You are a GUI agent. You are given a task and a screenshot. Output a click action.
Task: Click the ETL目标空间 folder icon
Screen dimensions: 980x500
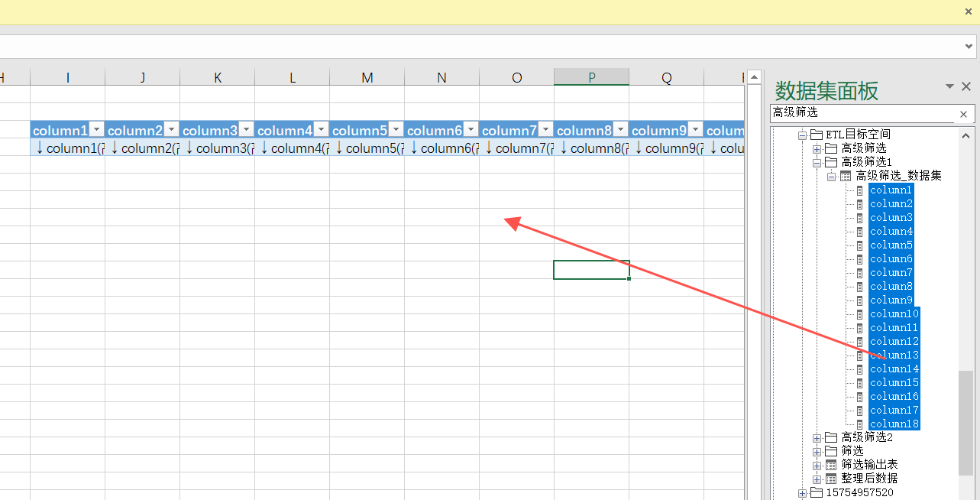817,135
